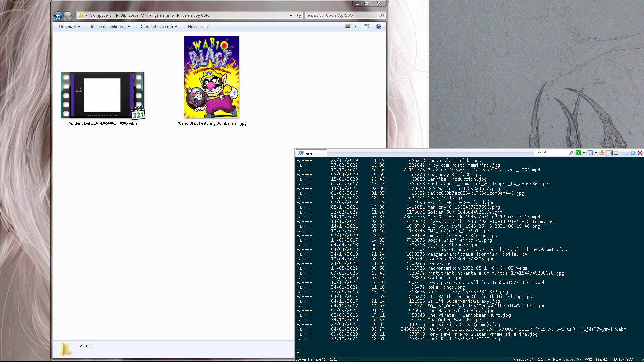Toggle the Explorer preview pane button
This screenshot has width=644, height=362.
[x=367, y=27]
